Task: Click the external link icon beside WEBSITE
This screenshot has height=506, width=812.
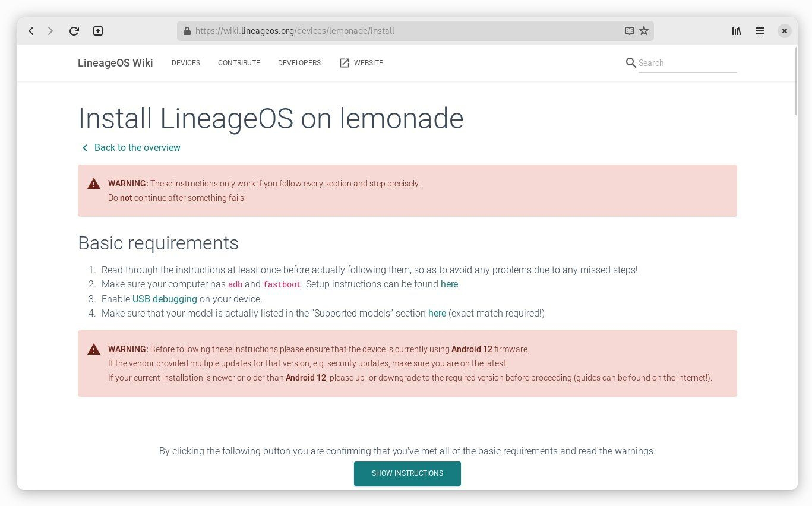Action: [345, 63]
